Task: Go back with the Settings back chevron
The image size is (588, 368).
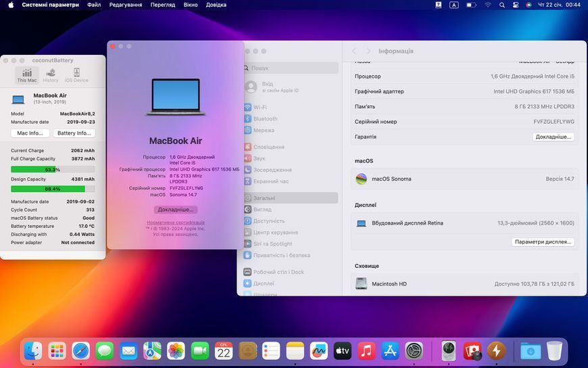Action: tap(354, 51)
